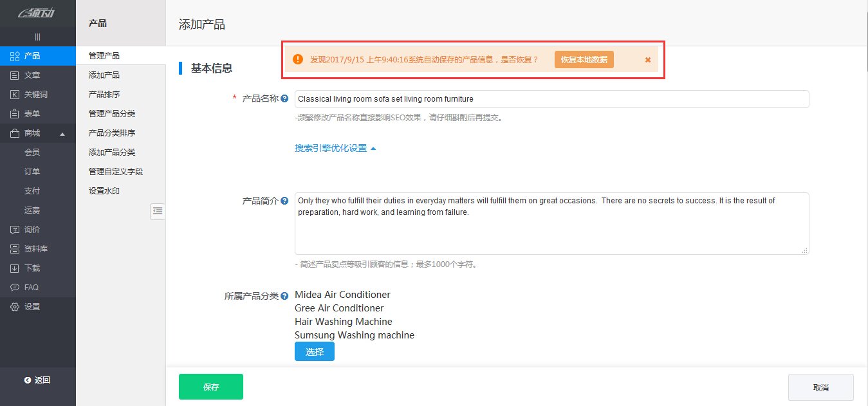This screenshot has height=406, width=868.
Task: Dismiss the auto-save notification bar
Action: [648, 59]
